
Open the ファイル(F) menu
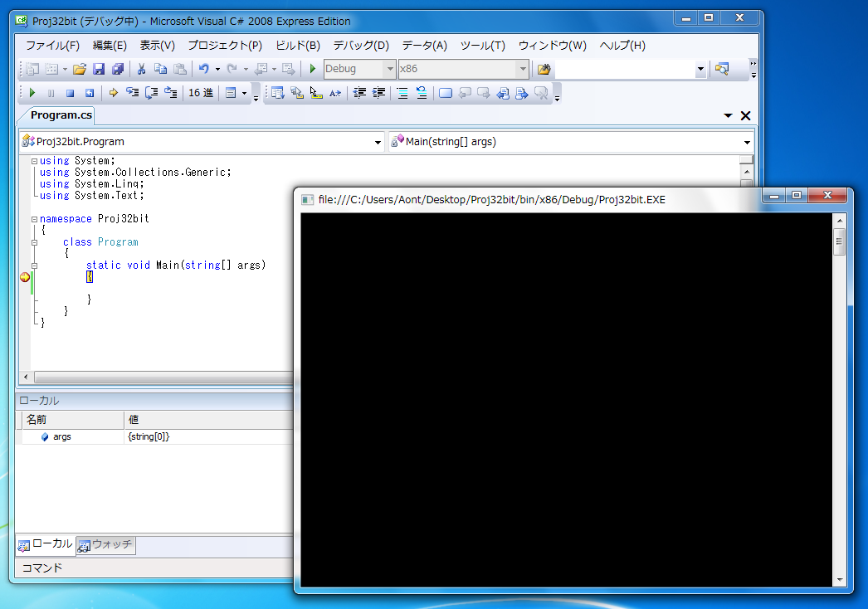pyautogui.click(x=52, y=46)
